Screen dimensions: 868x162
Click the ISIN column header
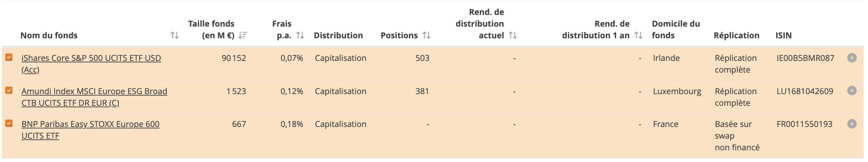pyautogui.click(x=783, y=35)
